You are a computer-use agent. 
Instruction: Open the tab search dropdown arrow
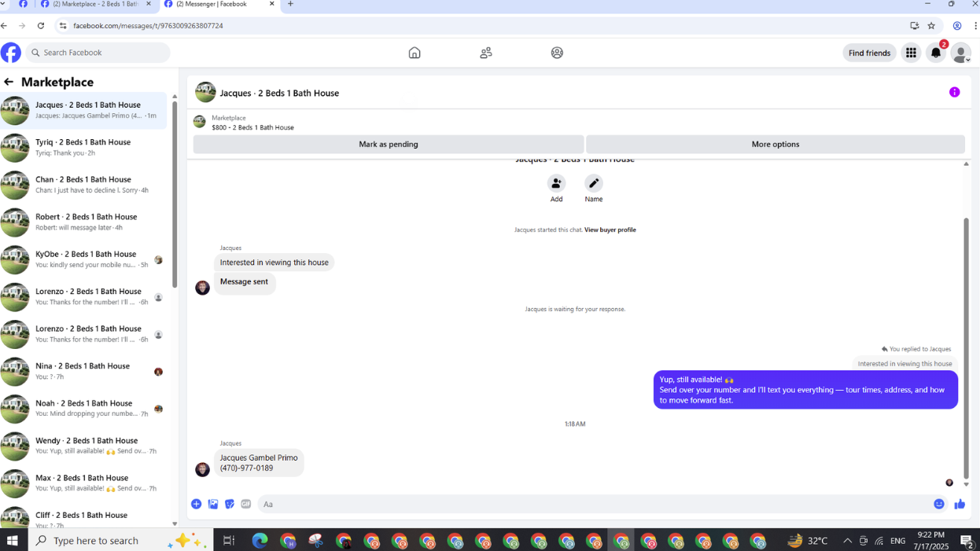coord(3,4)
